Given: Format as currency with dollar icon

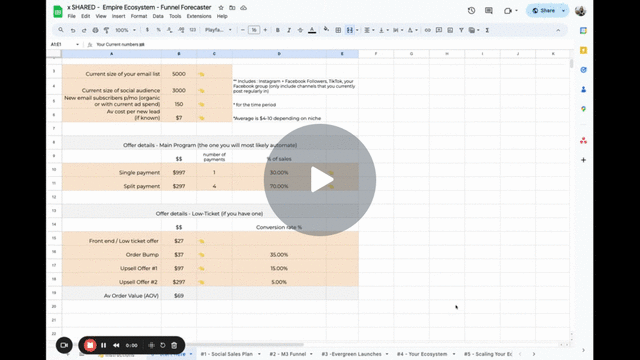Looking at the screenshot, I should tap(147, 30).
